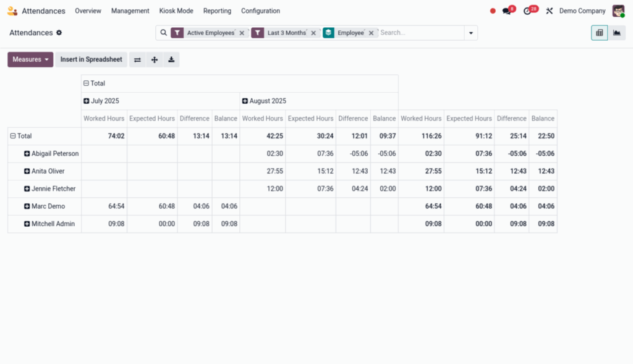Click Insert in Spreadsheet button
Image resolution: width=633 pixels, height=364 pixels.
pos(91,60)
